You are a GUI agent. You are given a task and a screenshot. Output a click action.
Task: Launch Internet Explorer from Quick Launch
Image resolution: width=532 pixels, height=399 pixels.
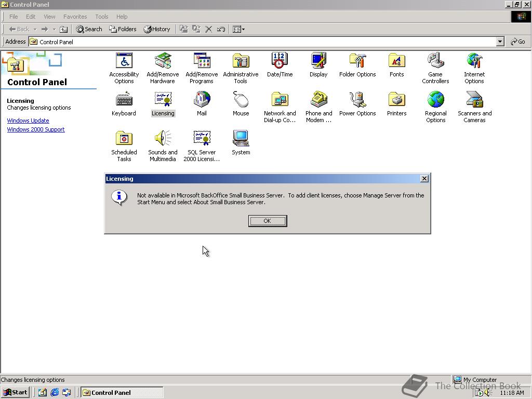[55, 393]
